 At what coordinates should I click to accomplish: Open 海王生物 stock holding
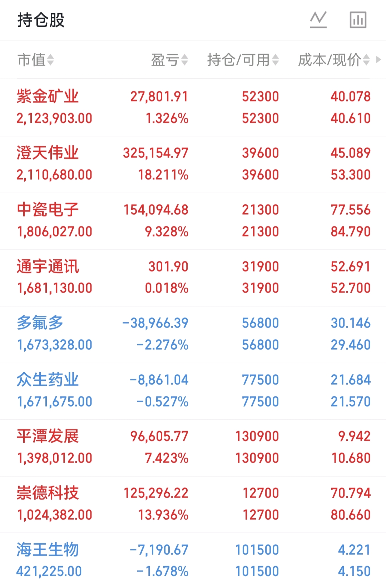point(48,550)
